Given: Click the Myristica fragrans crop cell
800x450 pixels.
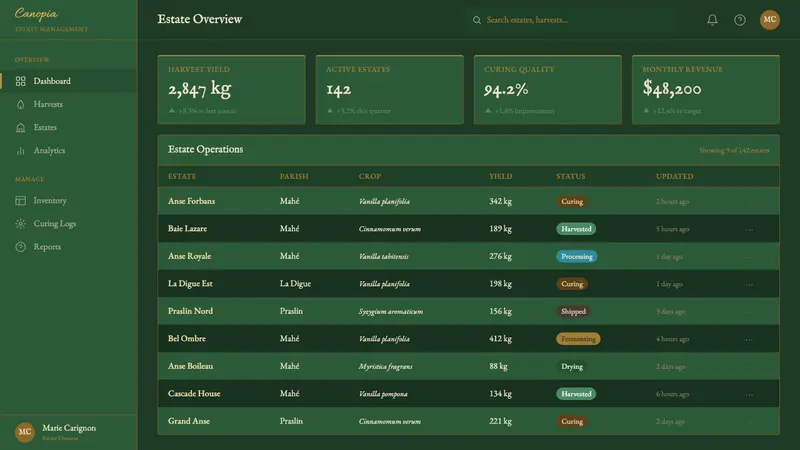Looking at the screenshot, I should pos(385,367).
